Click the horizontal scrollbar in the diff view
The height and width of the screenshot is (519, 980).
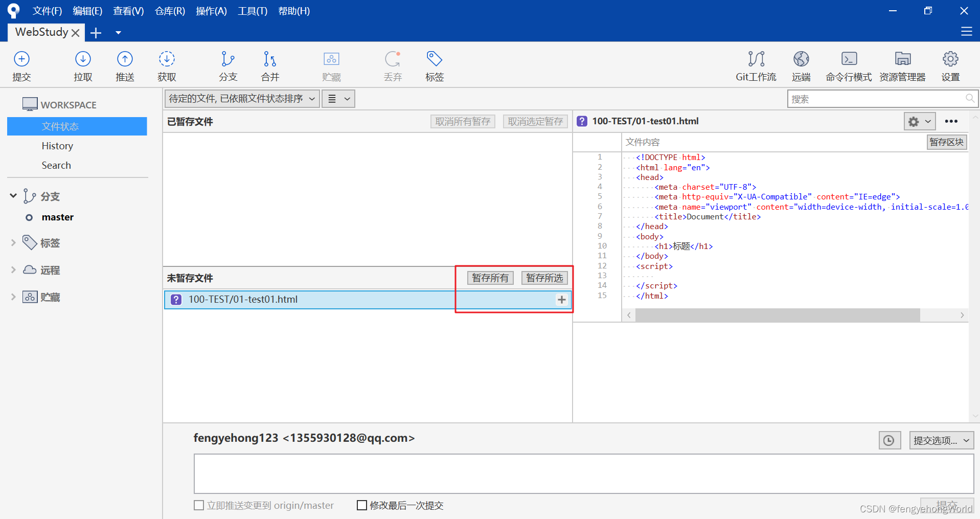pos(778,315)
